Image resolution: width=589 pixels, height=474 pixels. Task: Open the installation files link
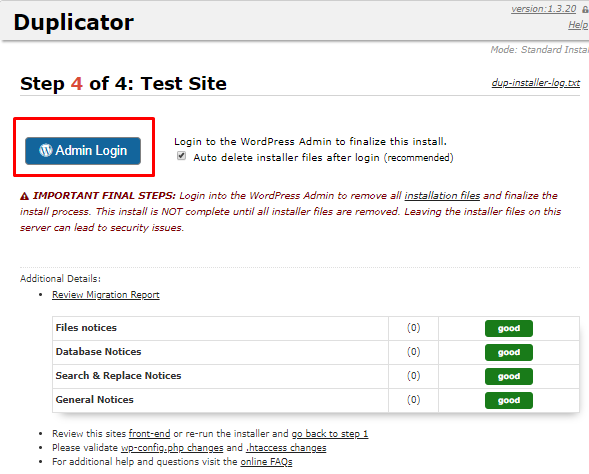442,196
